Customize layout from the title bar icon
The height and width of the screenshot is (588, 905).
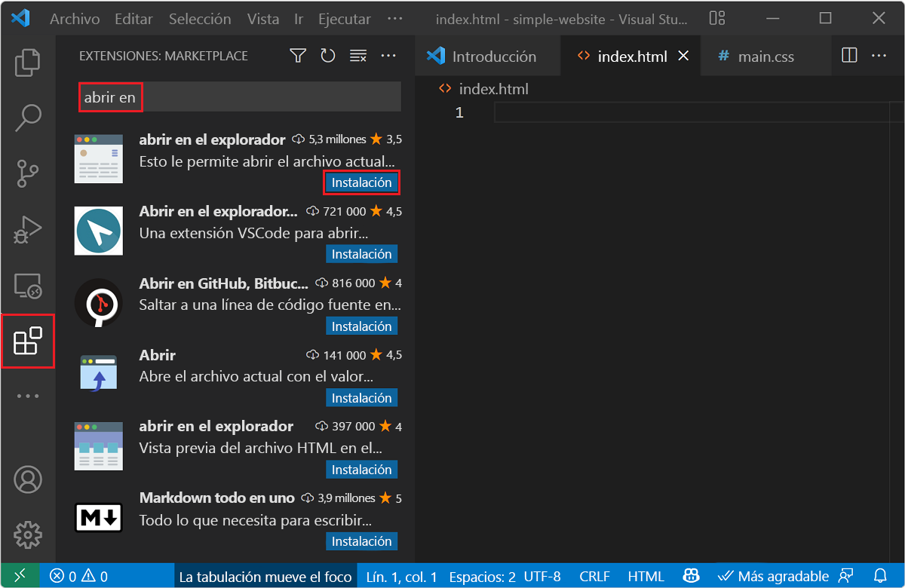click(x=717, y=18)
